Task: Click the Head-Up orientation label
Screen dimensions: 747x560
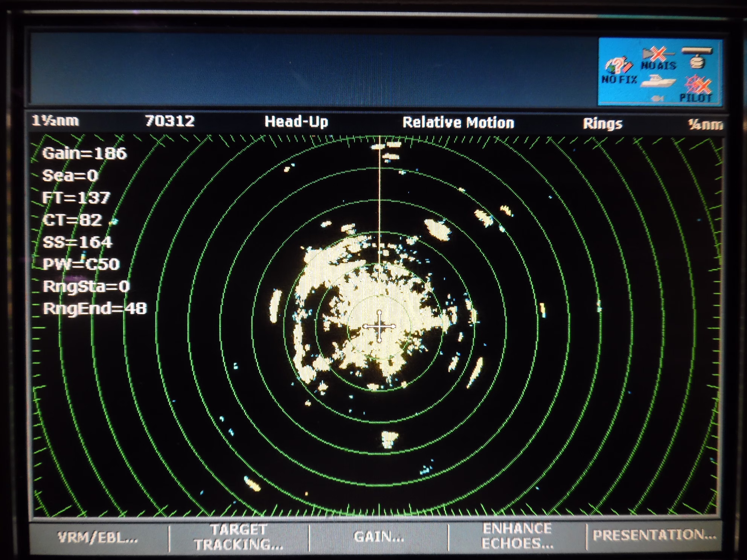Action: (x=296, y=122)
